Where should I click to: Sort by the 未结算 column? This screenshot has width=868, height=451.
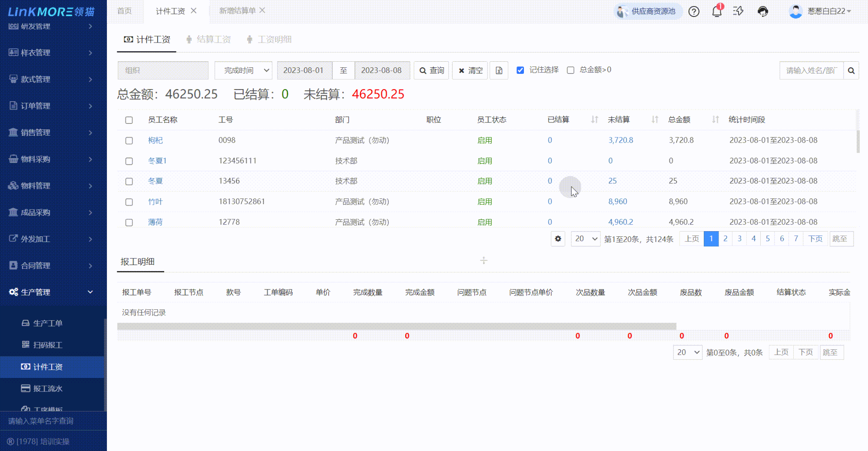point(655,119)
